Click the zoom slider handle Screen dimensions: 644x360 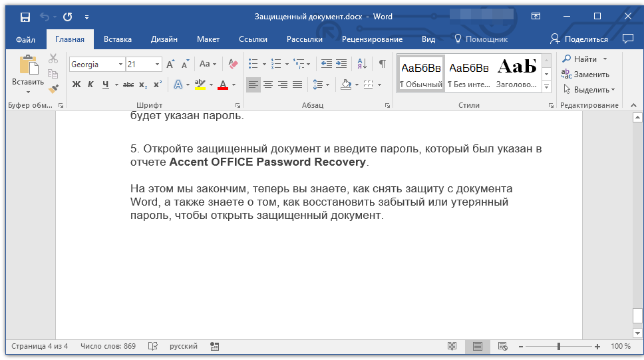point(559,346)
